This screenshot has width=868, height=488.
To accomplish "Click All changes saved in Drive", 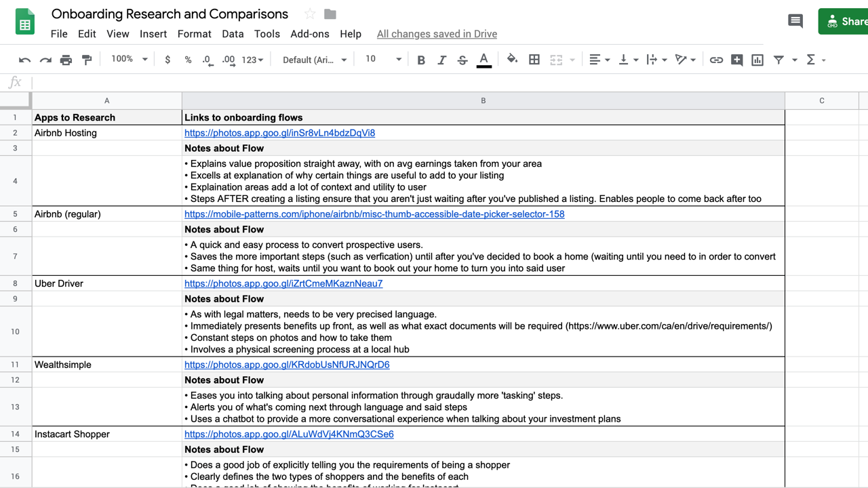I will (437, 34).
